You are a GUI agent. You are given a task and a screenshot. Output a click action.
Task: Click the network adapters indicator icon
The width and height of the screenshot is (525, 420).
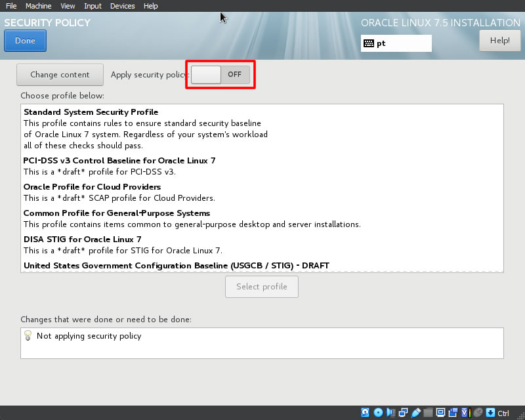pyautogui.click(x=403, y=412)
